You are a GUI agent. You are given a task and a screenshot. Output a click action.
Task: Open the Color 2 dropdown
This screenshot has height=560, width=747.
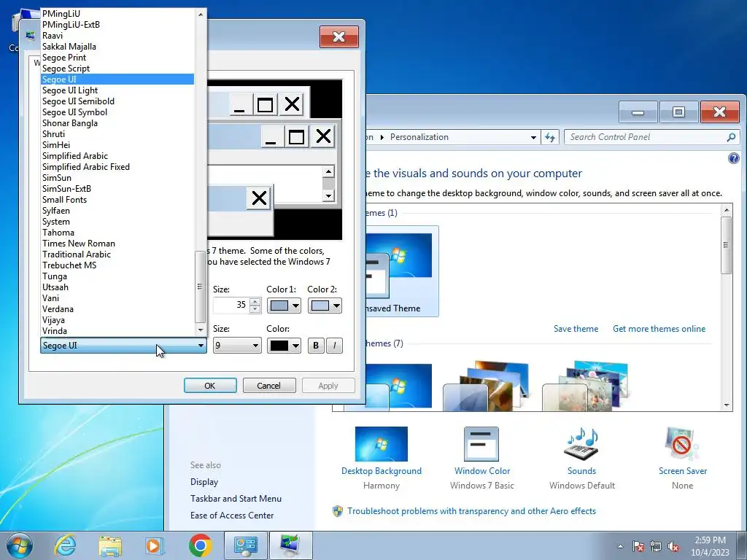pos(336,306)
